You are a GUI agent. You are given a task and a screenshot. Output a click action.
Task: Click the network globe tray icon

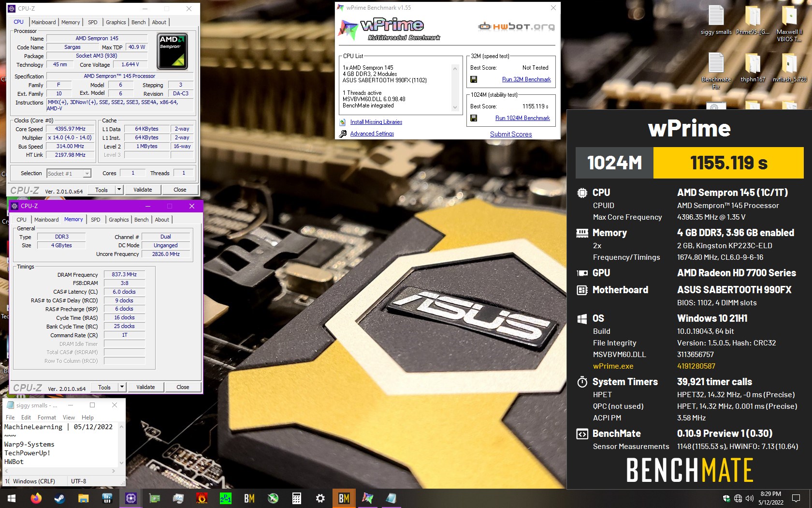pos(738,498)
